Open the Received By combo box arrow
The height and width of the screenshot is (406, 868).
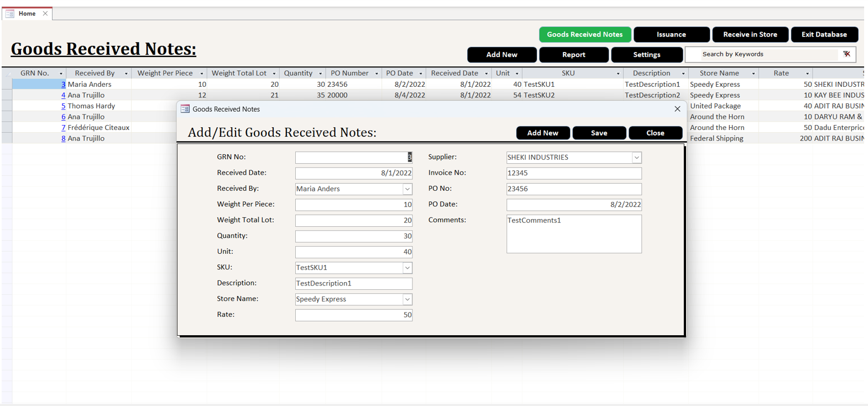(x=407, y=189)
